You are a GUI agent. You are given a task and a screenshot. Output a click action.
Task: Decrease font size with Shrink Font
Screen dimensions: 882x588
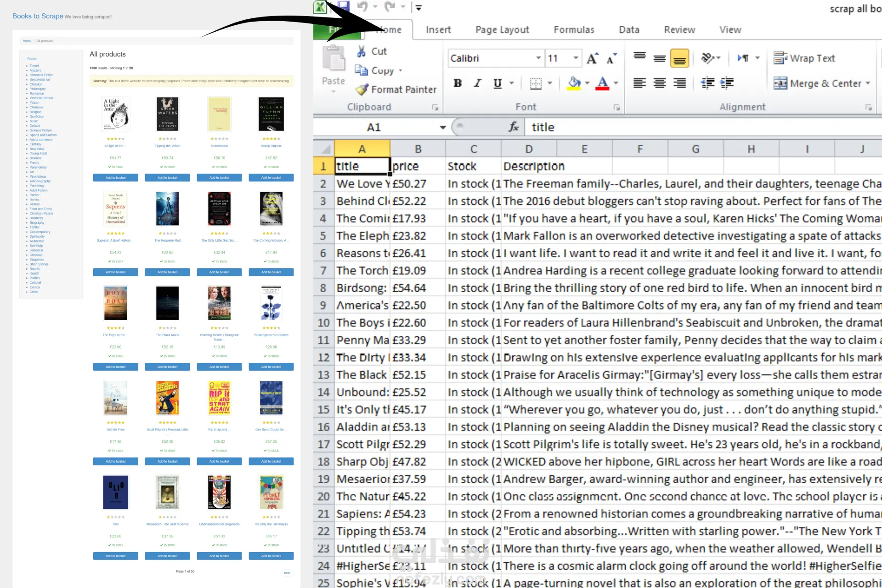[611, 58]
